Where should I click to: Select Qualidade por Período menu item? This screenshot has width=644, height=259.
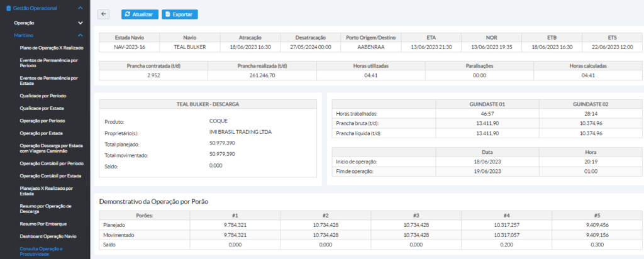pyautogui.click(x=43, y=96)
